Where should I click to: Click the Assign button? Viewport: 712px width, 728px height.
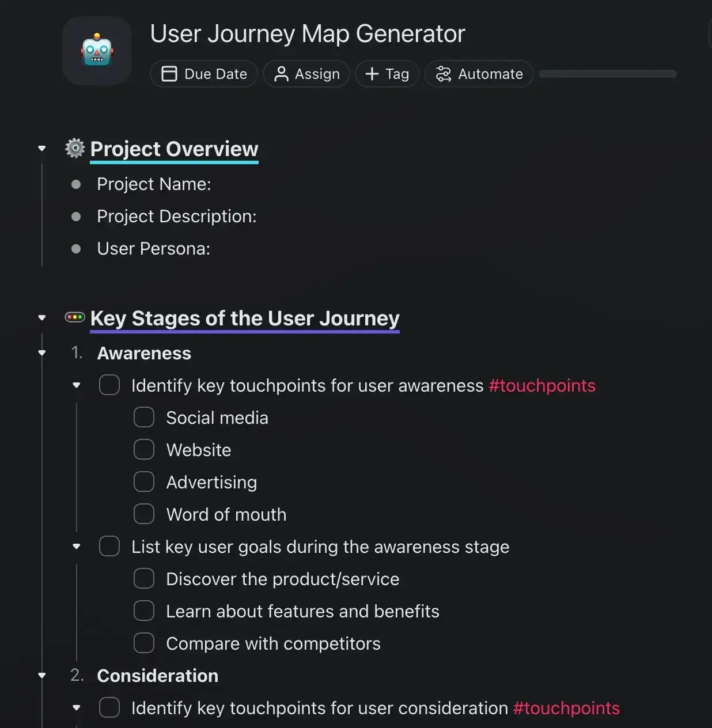coord(306,74)
